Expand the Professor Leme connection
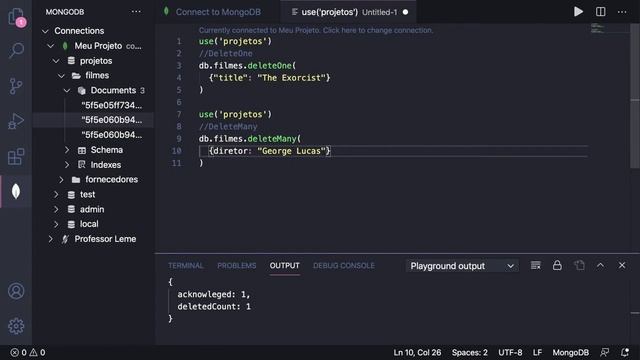640x360 pixels. tap(51, 239)
